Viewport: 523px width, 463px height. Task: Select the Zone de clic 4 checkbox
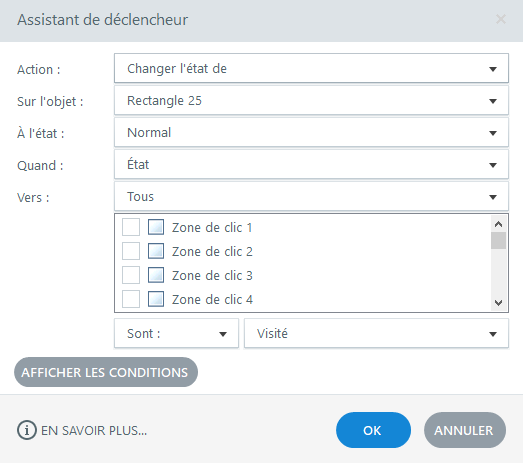click(131, 299)
